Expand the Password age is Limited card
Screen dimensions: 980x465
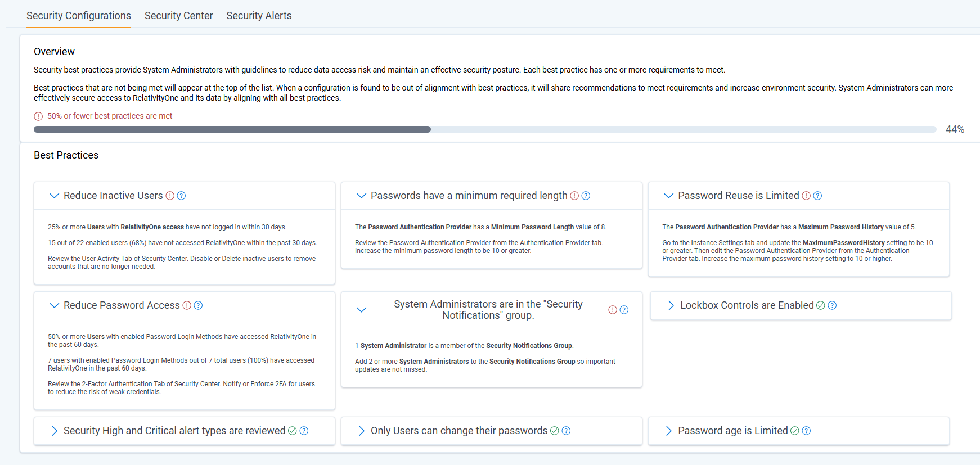[668, 431]
